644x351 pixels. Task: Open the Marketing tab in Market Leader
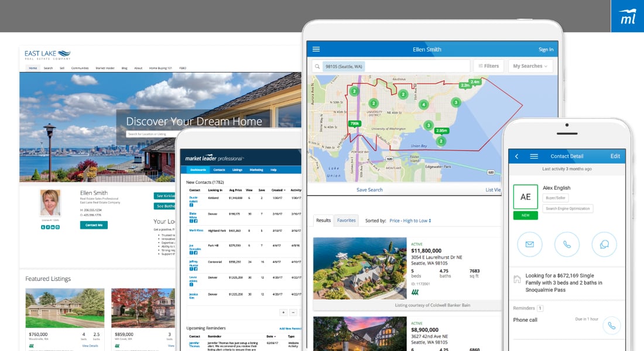tap(256, 170)
